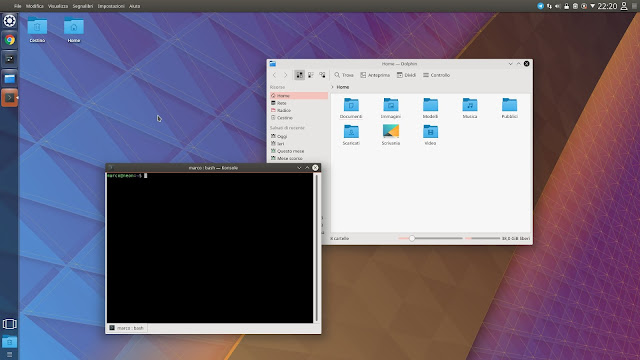Open the Impostazioni menu
The width and height of the screenshot is (640, 360).
[111, 6]
